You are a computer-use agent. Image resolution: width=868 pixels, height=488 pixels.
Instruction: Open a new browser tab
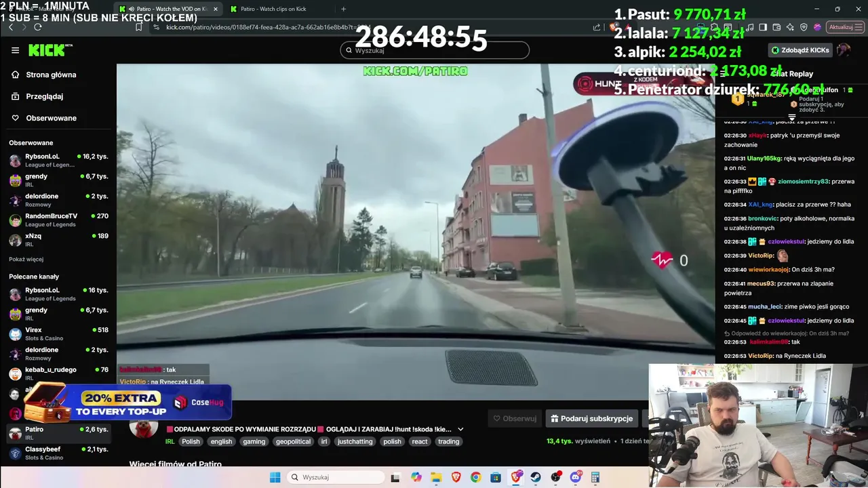(343, 9)
